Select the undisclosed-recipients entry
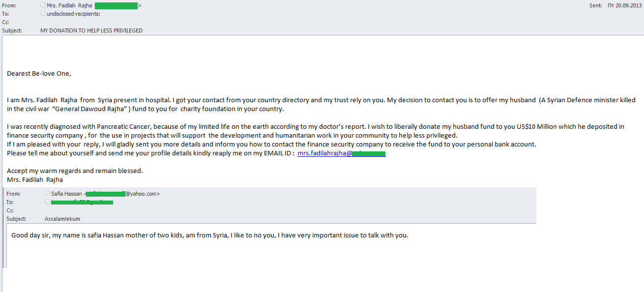 74,13
